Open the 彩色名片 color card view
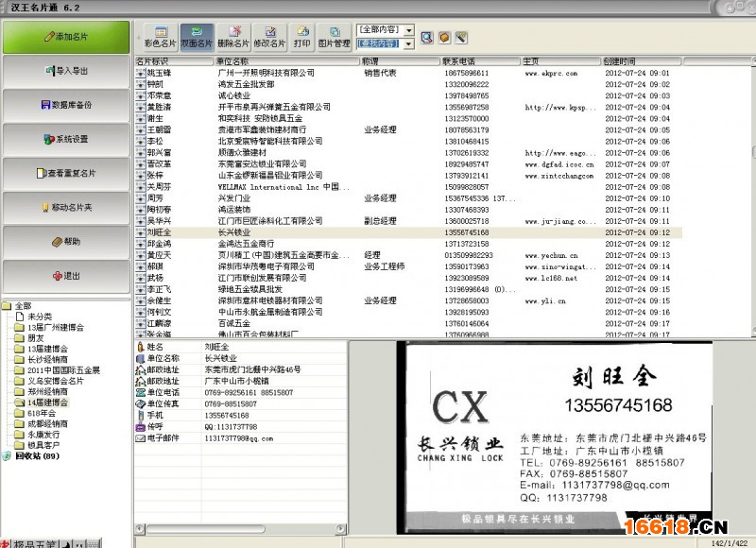This screenshot has height=548, width=756. click(x=161, y=37)
